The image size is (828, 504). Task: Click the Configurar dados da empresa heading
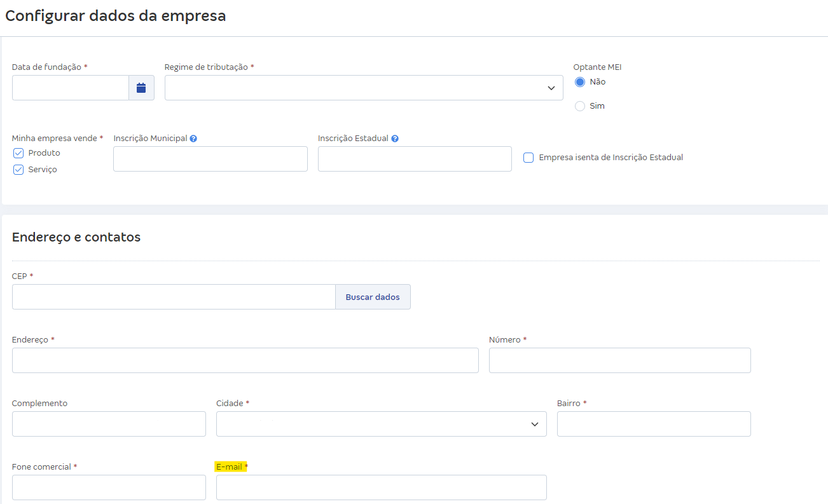[116, 16]
